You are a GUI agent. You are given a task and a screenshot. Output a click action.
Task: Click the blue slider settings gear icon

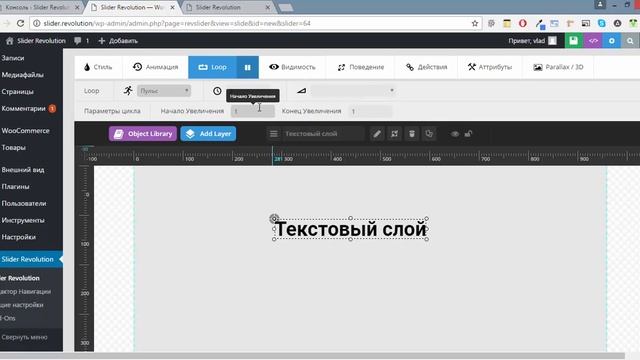click(x=611, y=40)
